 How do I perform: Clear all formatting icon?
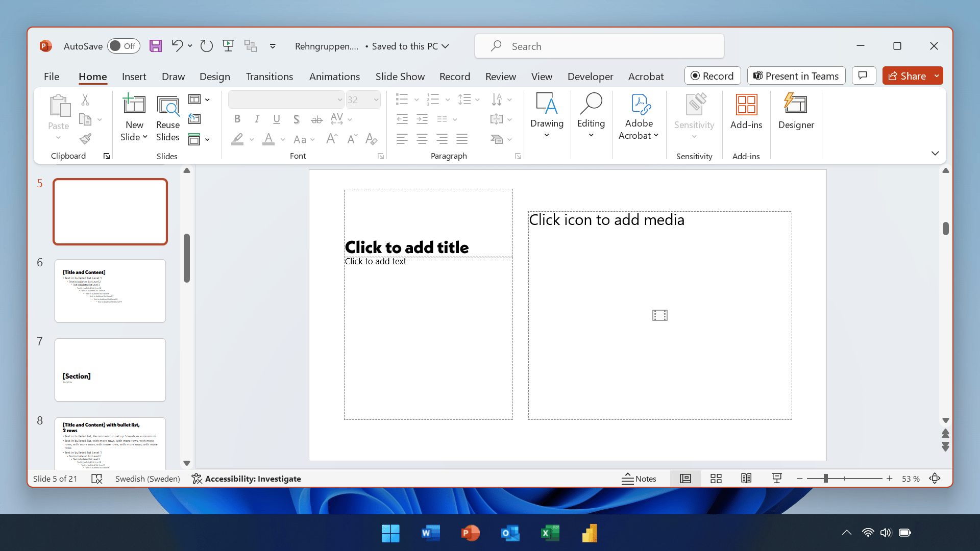[x=372, y=139]
